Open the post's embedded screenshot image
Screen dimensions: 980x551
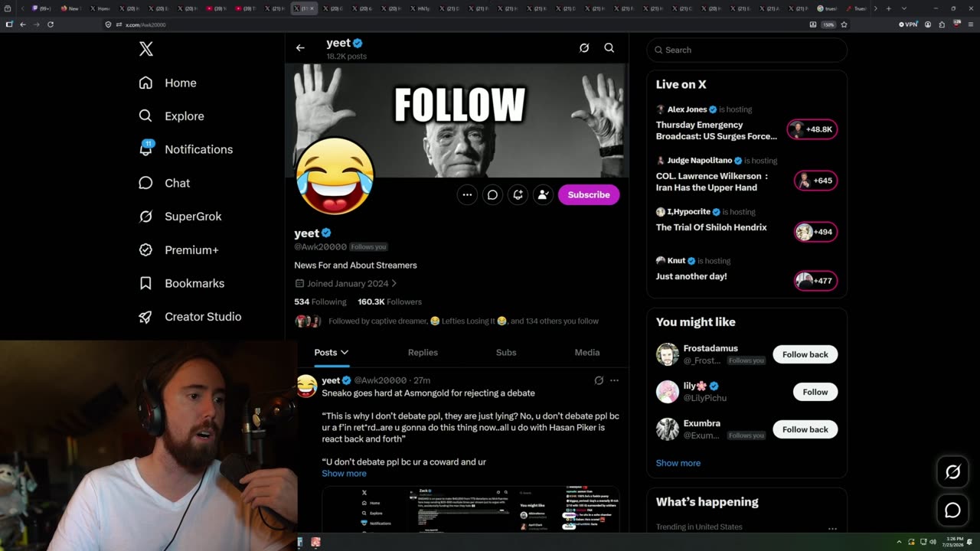(x=471, y=509)
